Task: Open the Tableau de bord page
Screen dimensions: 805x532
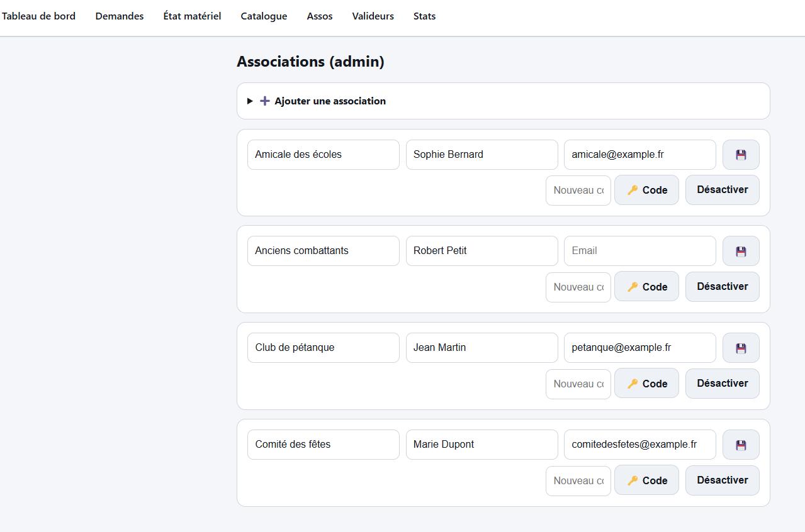Action: pos(38,16)
